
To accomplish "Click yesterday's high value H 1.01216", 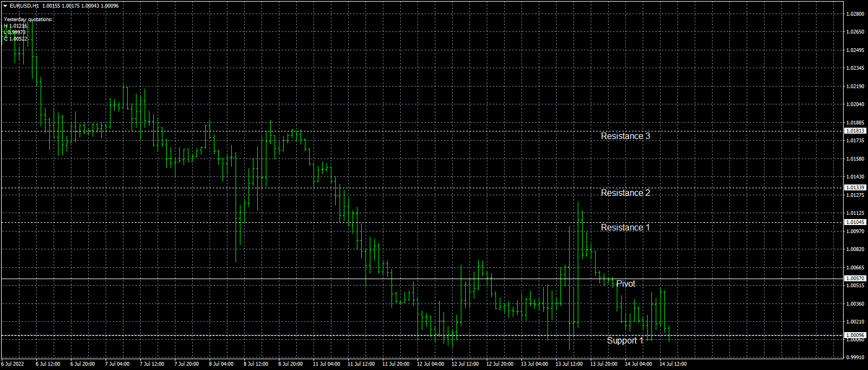I will tap(15, 26).
